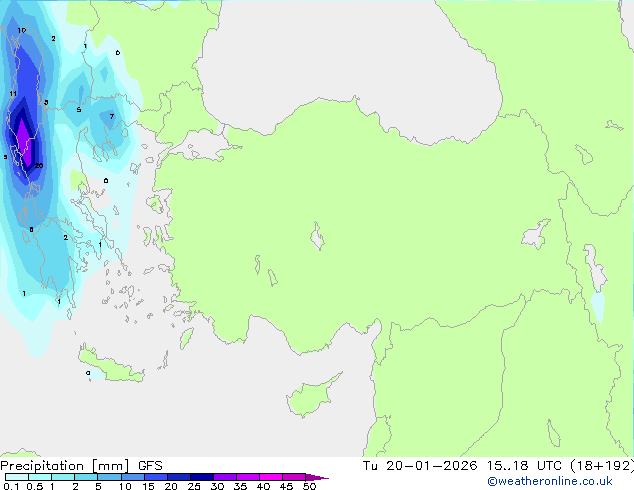Click legend swatch between 10 and 15
This screenshot has width=634, height=490.
(x=132, y=477)
